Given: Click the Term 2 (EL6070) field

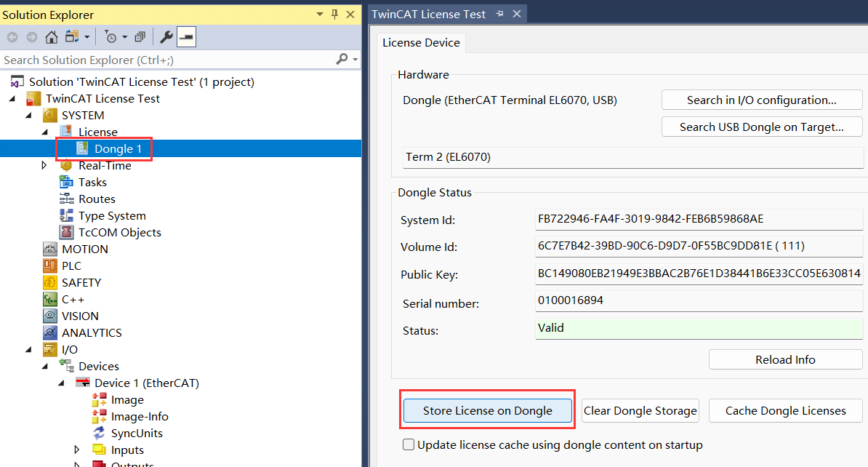Looking at the screenshot, I should 633,157.
